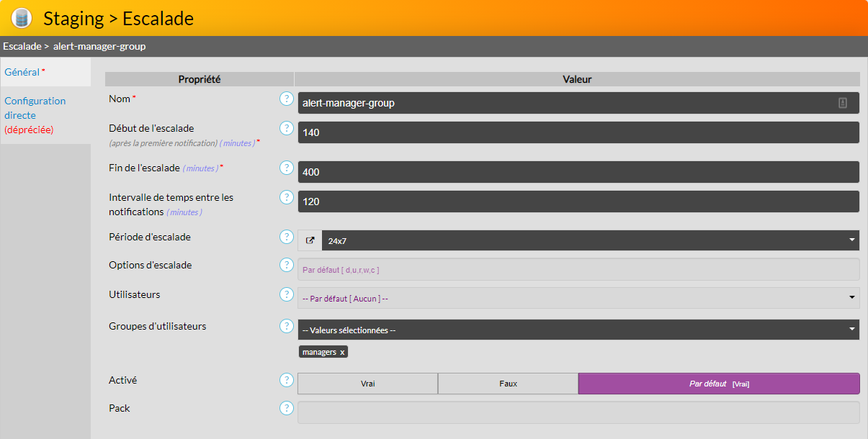Switch to the Général tab

point(22,72)
